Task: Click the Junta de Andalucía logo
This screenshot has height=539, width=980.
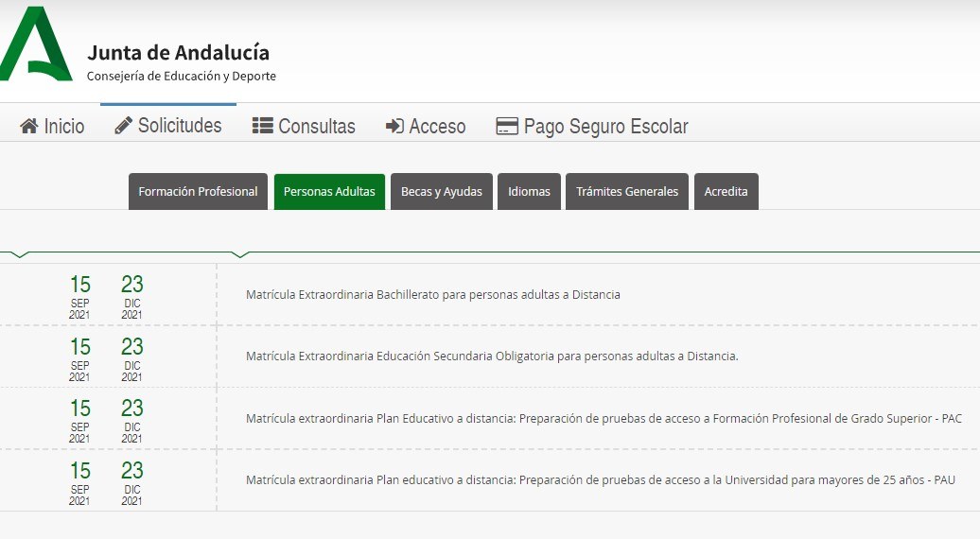Action: pyautogui.click(x=36, y=44)
